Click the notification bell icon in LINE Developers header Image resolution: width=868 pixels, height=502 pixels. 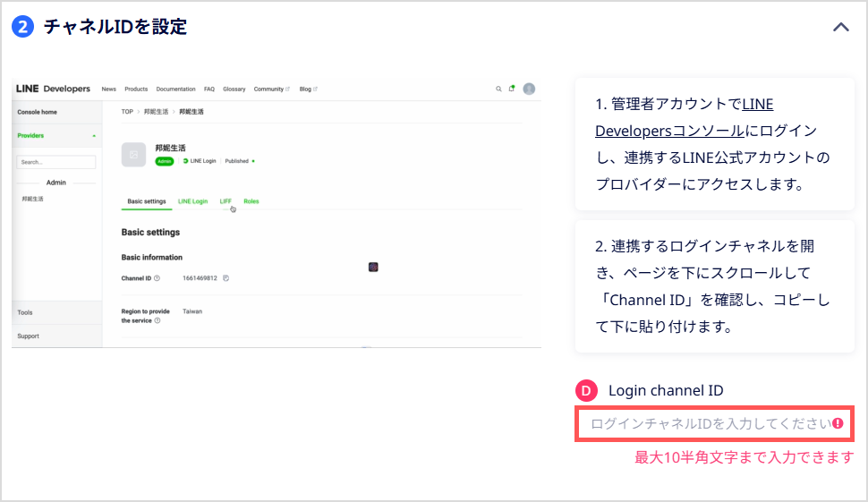pos(512,89)
